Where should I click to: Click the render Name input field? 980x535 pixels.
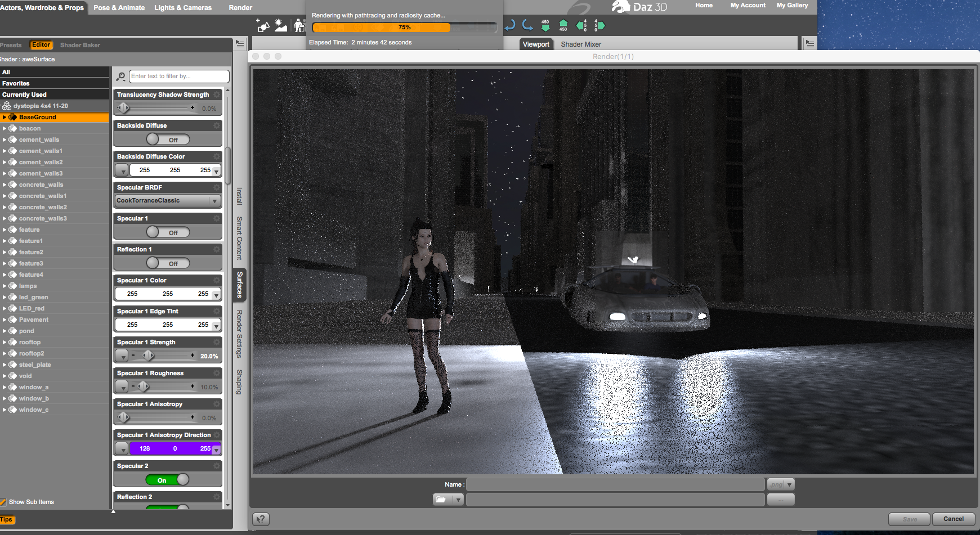point(616,484)
